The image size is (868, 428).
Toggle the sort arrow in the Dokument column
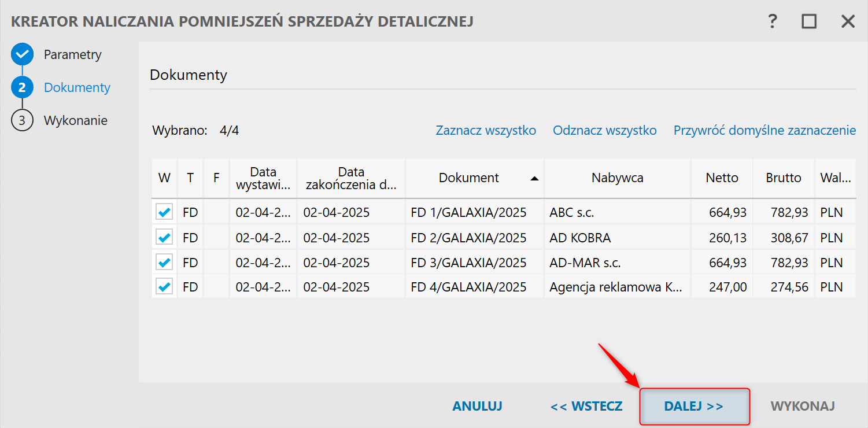click(x=534, y=178)
